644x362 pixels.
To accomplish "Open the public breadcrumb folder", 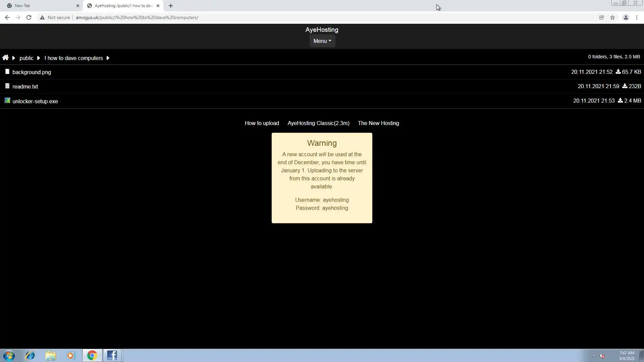I will (x=26, y=58).
